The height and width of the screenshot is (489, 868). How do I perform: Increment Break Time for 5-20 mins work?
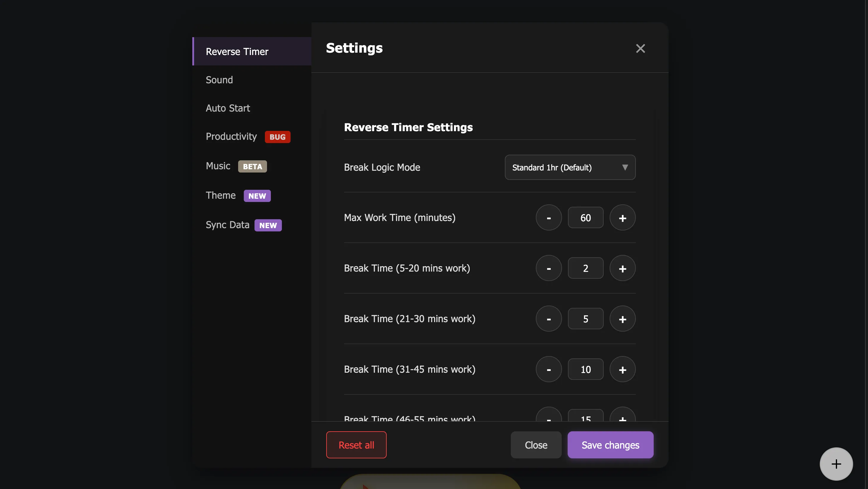[x=622, y=268]
